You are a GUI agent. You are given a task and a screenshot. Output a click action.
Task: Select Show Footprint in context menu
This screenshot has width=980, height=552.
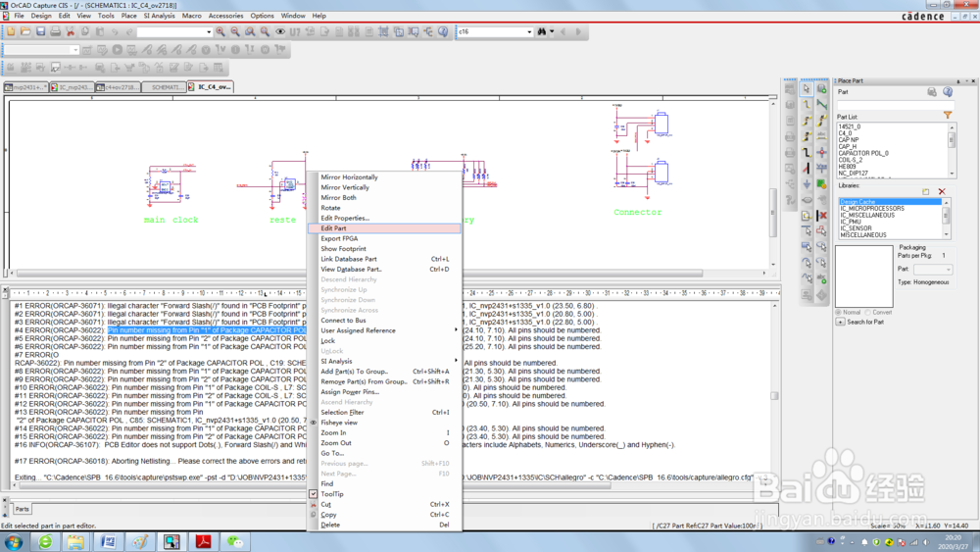(x=384, y=249)
